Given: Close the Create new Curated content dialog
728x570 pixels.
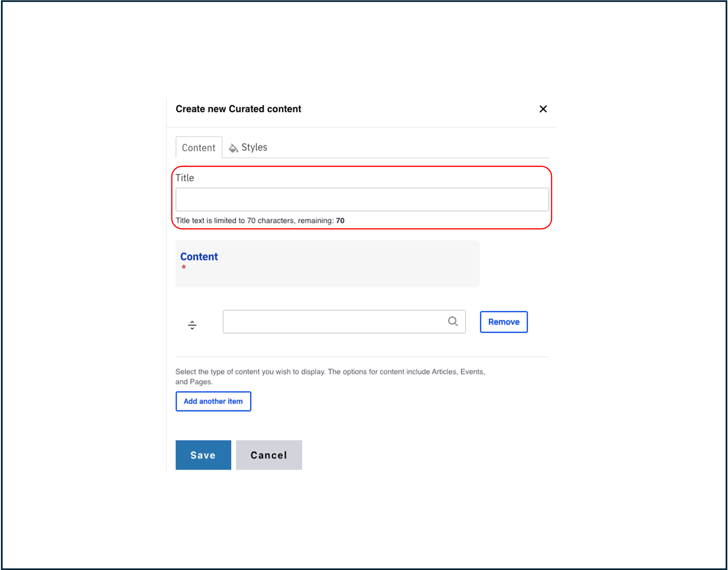Looking at the screenshot, I should (x=543, y=109).
